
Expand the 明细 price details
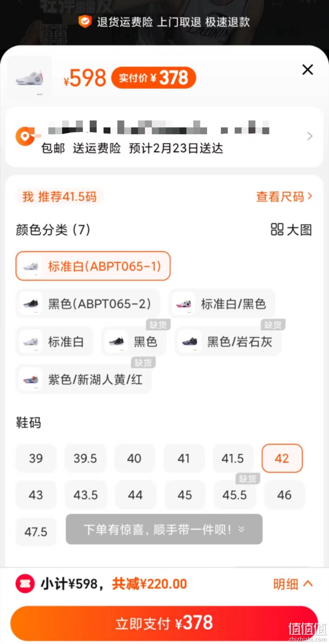[x=293, y=584]
